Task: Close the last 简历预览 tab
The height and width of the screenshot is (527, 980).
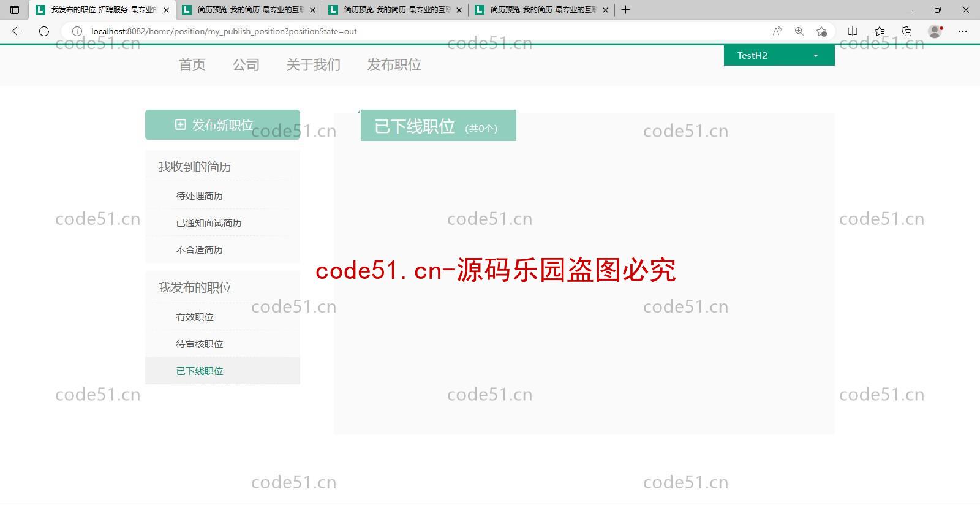Action: (x=605, y=10)
